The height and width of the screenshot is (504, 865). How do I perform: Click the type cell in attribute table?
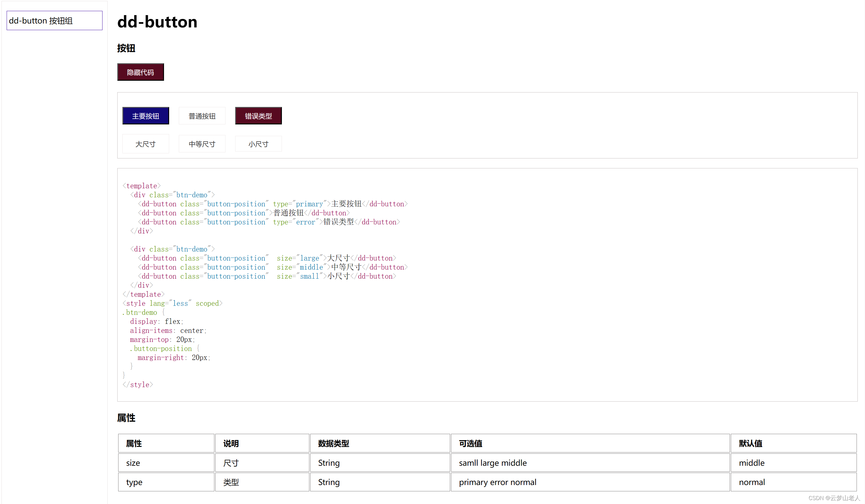(166, 482)
